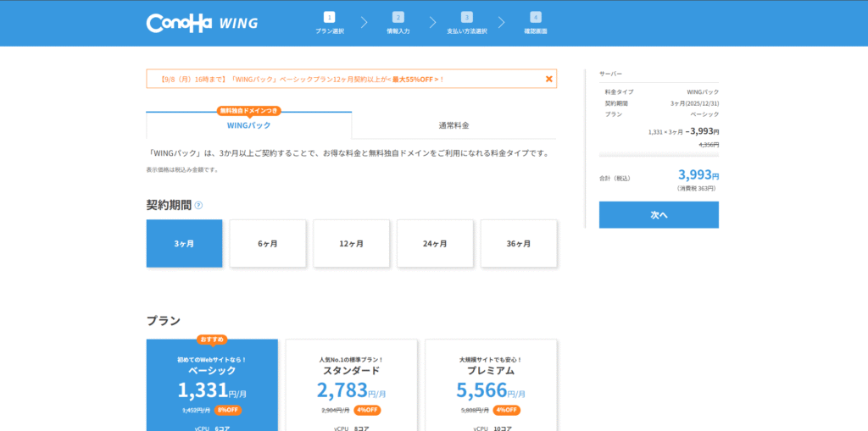Image resolution: width=868 pixels, height=431 pixels.
Task: Click the 5,566円/月 price text
Action: pos(491,390)
